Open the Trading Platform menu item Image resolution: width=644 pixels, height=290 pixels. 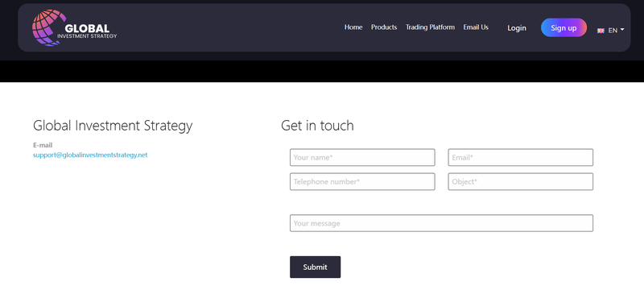pos(430,27)
